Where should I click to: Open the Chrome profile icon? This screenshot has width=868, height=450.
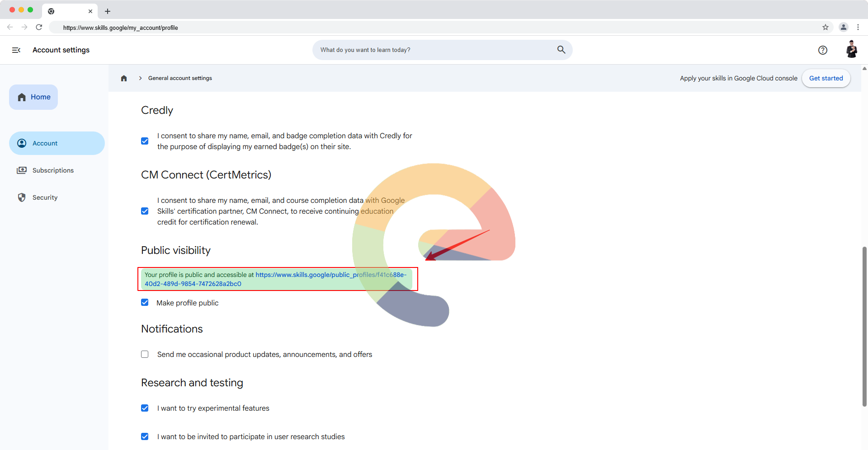844,27
